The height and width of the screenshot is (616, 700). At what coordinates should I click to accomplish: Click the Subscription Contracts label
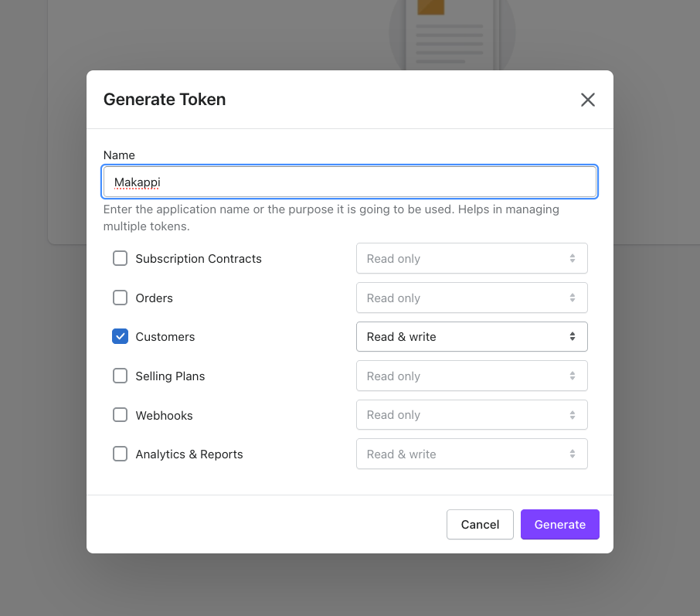[199, 259]
